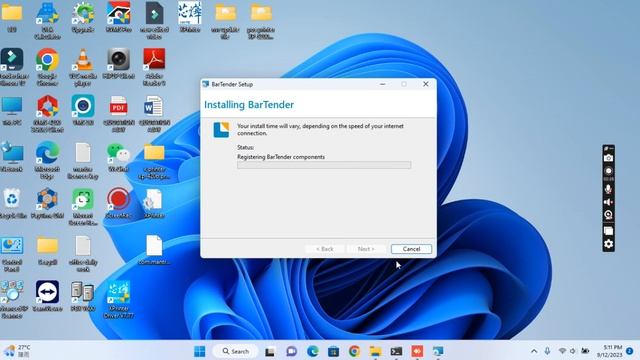The height and width of the screenshot is (360, 640).
Task: Open the red app icon on taskbar
Action: point(417,351)
